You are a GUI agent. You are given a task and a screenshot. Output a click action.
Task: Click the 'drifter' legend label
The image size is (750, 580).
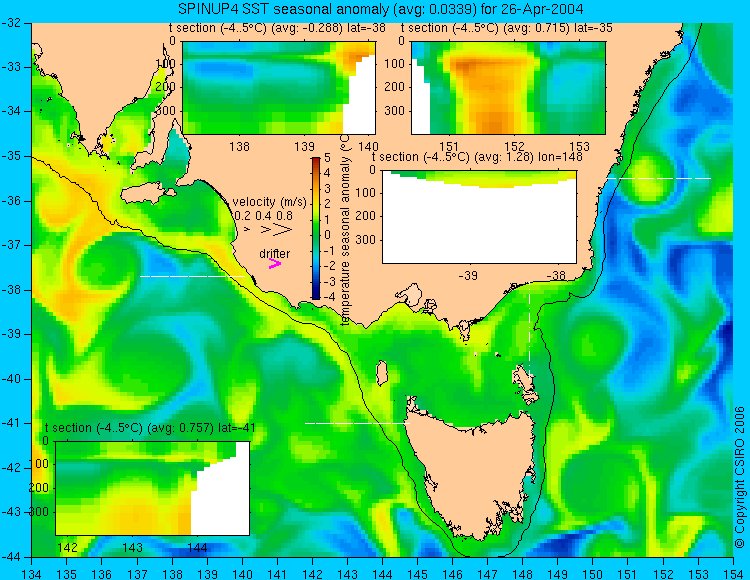(x=275, y=253)
